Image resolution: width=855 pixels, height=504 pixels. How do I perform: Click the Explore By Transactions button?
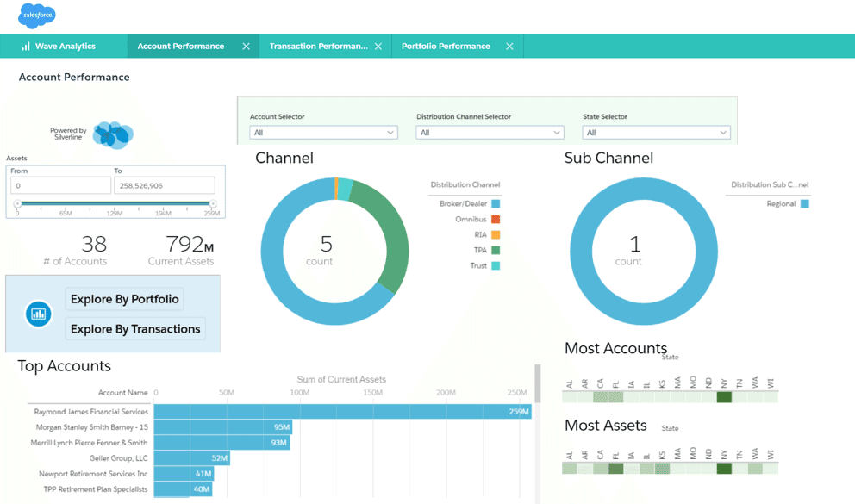coord(135,328)
